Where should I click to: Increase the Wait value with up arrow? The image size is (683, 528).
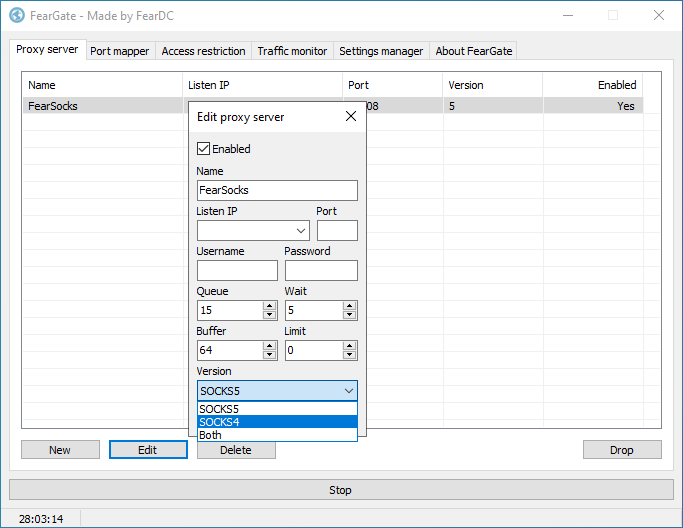click(349, 306)
